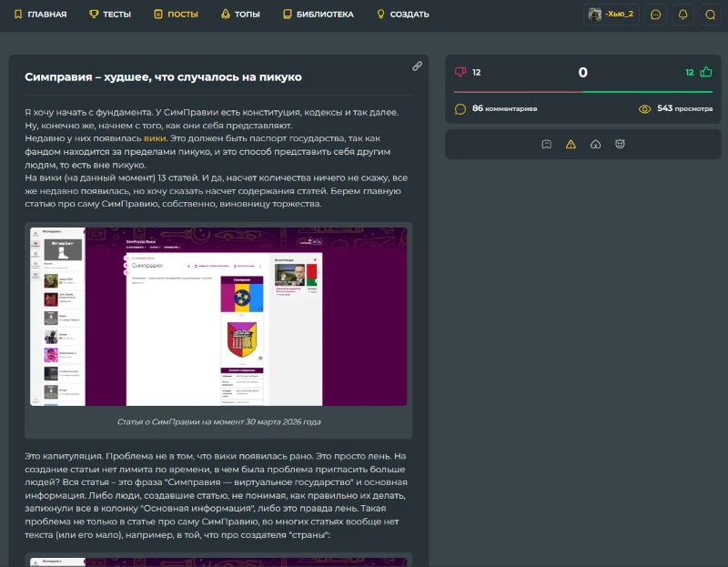The width and height of the screenshot is (728, 567).
Task: Like the post with thumbs-up icon
Action: coord(706,72)
